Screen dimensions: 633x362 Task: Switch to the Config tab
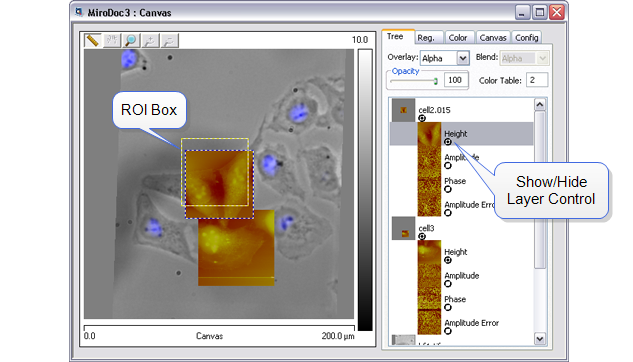pyautogui.click(x=527, y=38)
